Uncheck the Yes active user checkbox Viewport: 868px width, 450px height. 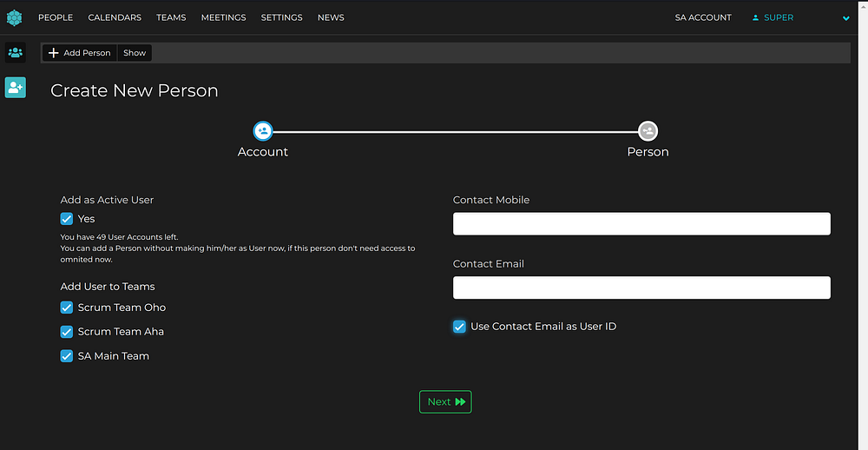coord(67,219)
